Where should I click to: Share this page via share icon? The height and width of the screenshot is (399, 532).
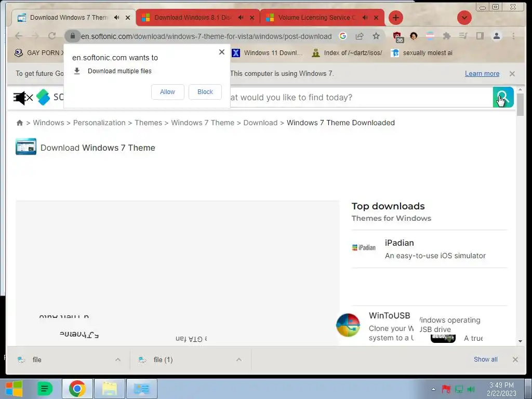click(x=360, y=36)
